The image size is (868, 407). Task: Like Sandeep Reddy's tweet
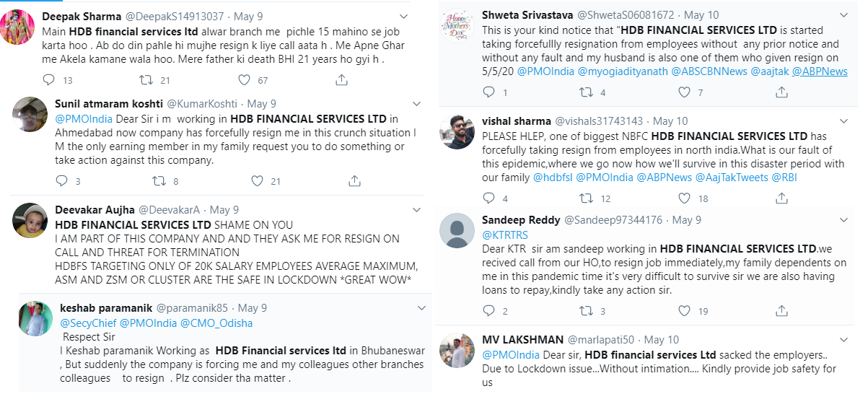684,311
